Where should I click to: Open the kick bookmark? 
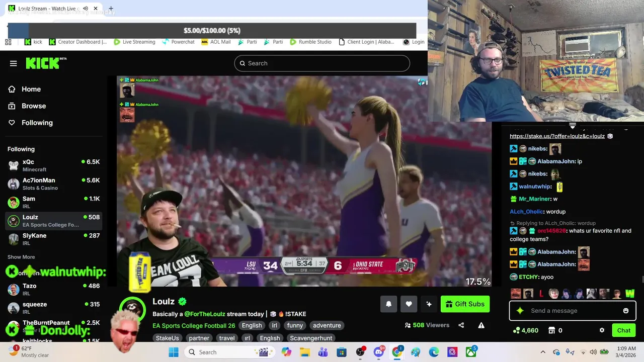tap(34, 42)
